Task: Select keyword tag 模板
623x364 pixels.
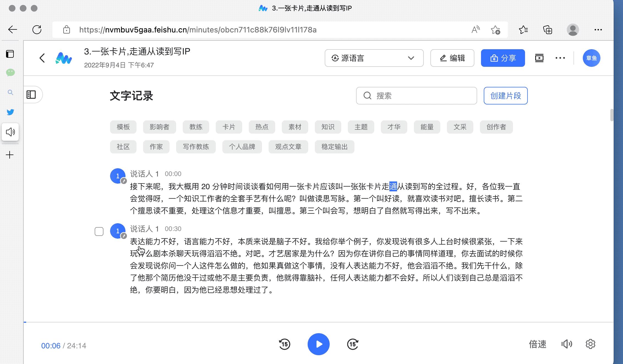Action: [123, 127]
